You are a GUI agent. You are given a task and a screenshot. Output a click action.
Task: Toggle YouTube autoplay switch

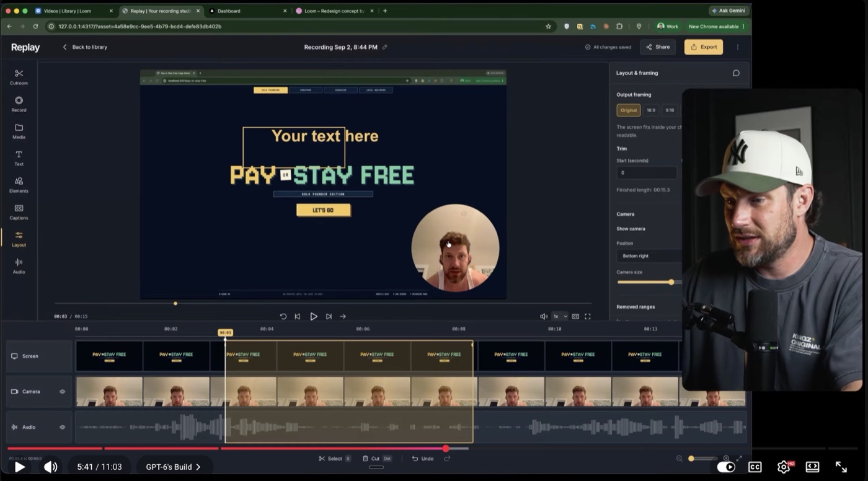click(x=725, y=467)
